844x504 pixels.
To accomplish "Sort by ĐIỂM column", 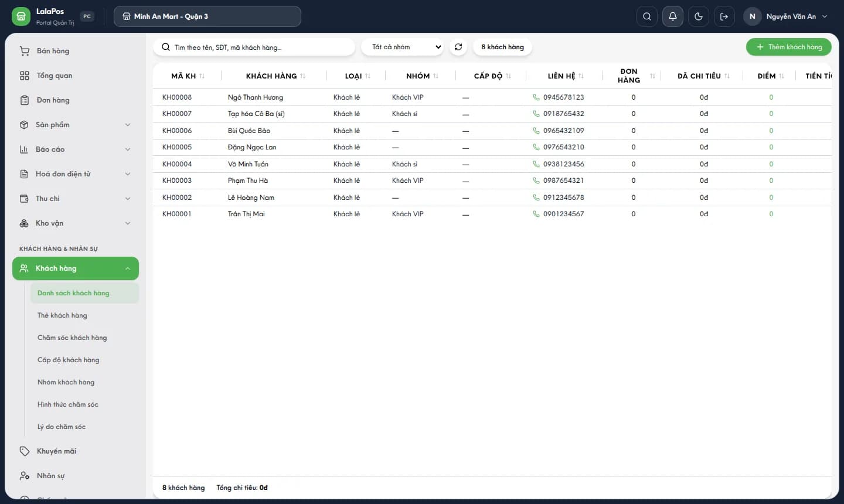I will pyautogui.click(x=781, y=76).
